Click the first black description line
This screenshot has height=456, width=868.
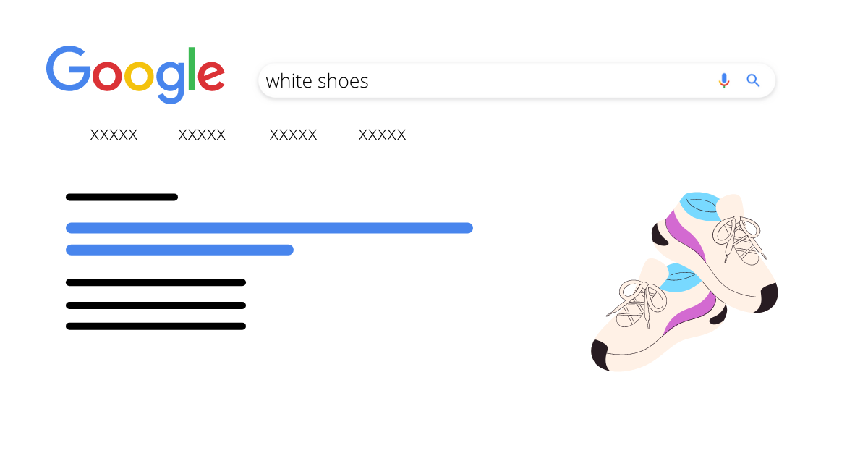click(x=156, y=282)
